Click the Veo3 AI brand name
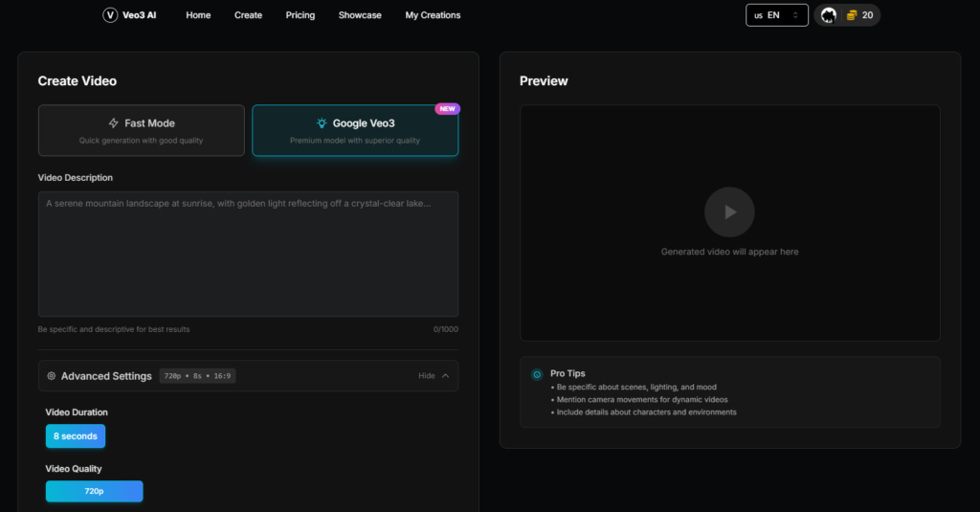This screenshot has height=512, width=980. pyautogui.click(x=140, y=15)
